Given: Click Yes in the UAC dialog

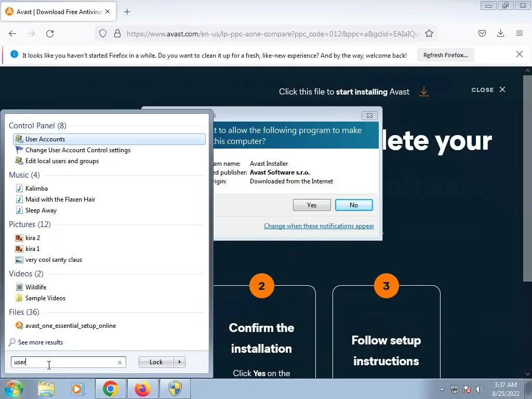Looking at the screenshot, I should pos(312,205).
